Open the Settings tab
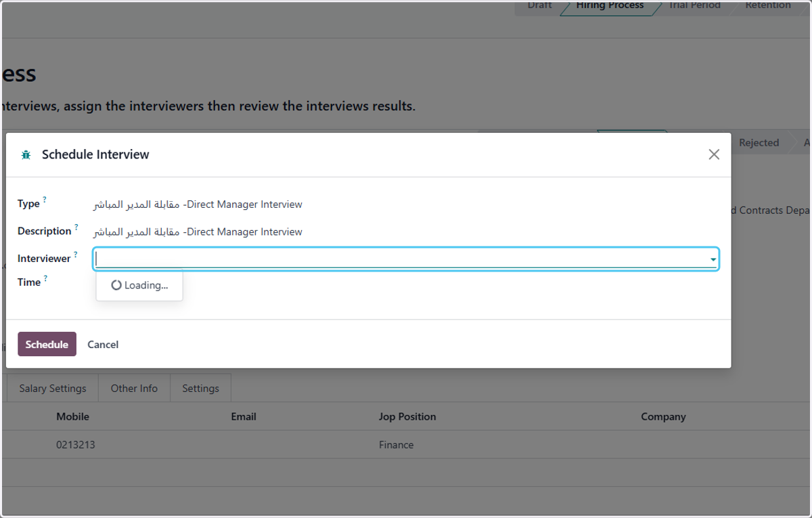The image size is (812, 518). point(200,388)
